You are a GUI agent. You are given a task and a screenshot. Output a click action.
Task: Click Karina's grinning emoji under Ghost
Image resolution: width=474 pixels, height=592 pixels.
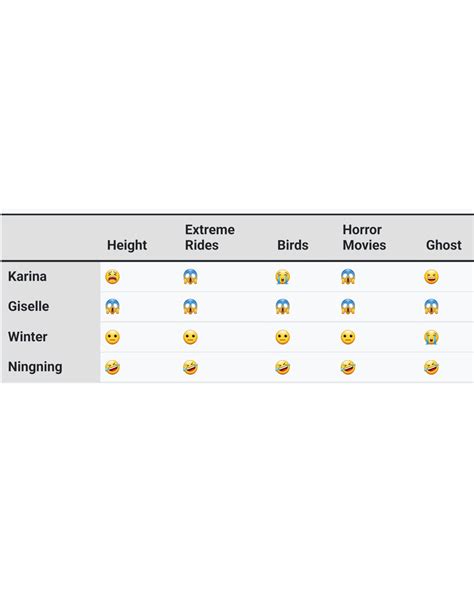click(x=431, y=277)
